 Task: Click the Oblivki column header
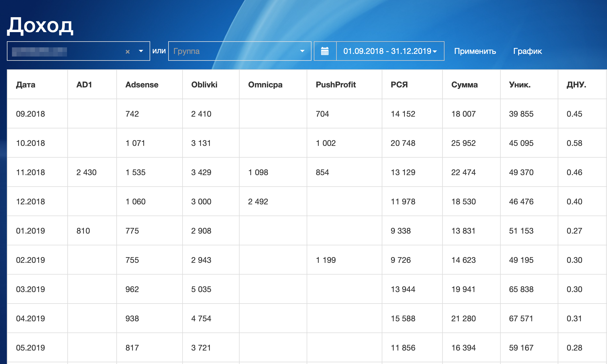pos(204,85)
